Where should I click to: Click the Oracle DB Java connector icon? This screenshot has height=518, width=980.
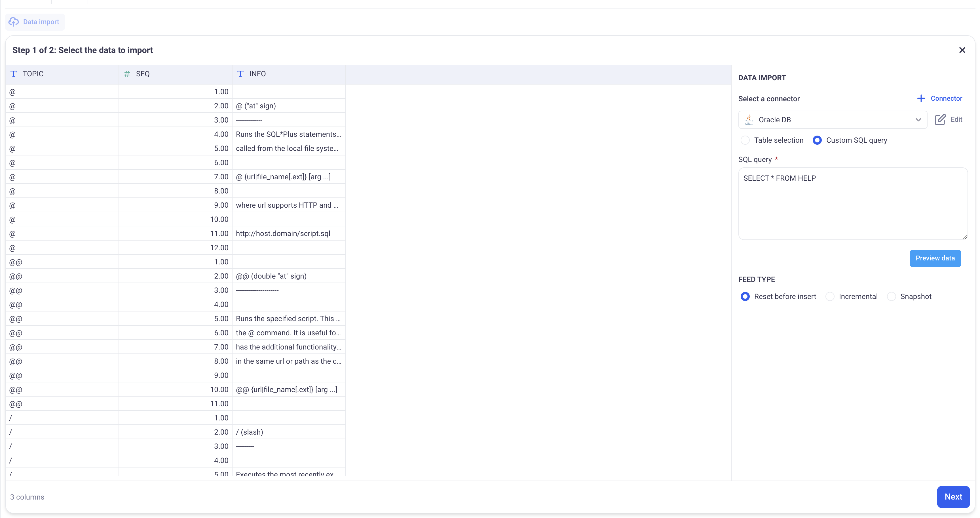[749, 120]
